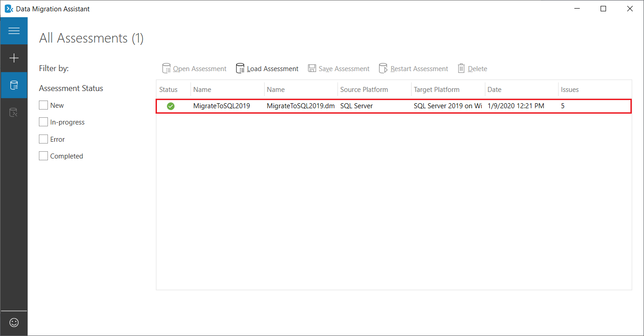Sort by the Issues column header
Image resolution: width=644 pixels, height=336 pixels.
point(595,90)
